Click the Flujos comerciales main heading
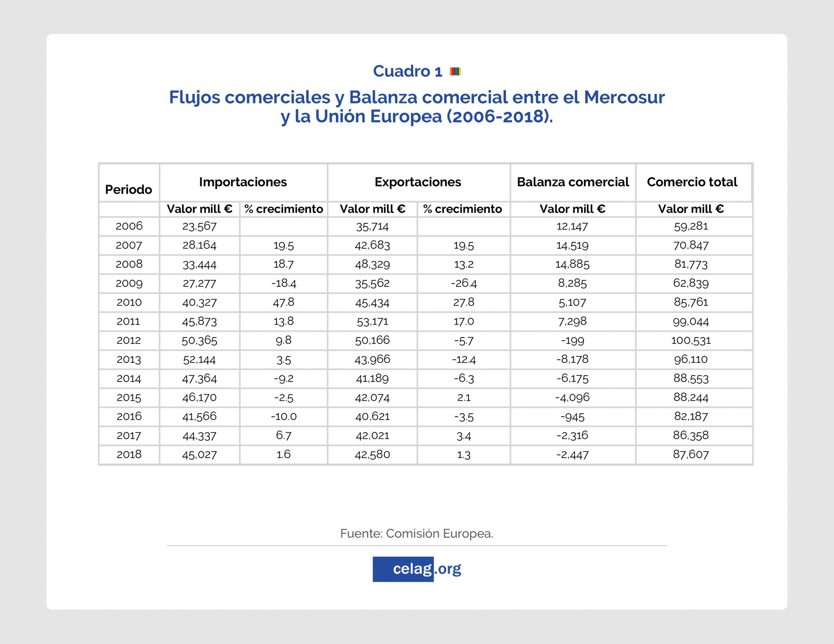This screenshot has height=644, width=834. tap(417, 107)
